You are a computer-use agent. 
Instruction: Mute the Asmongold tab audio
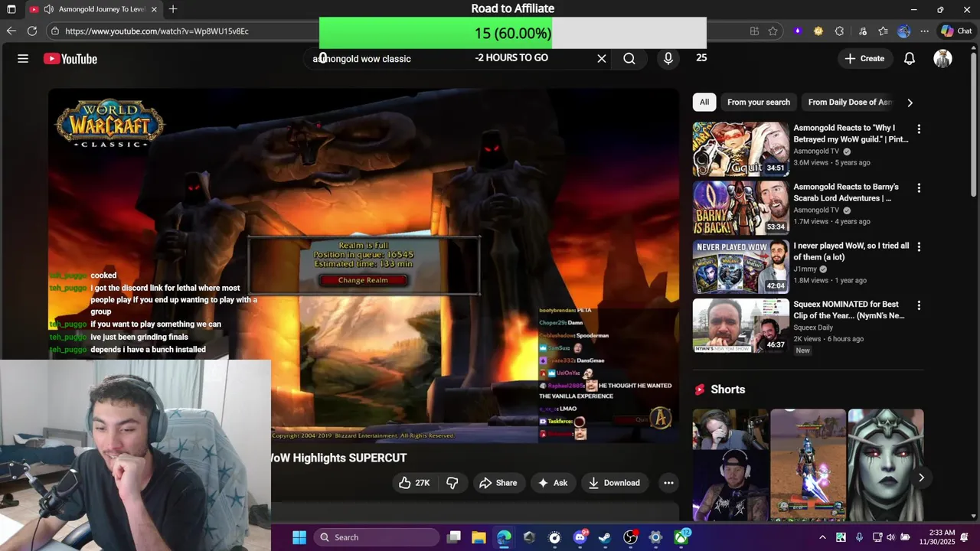tap(49, 9)
